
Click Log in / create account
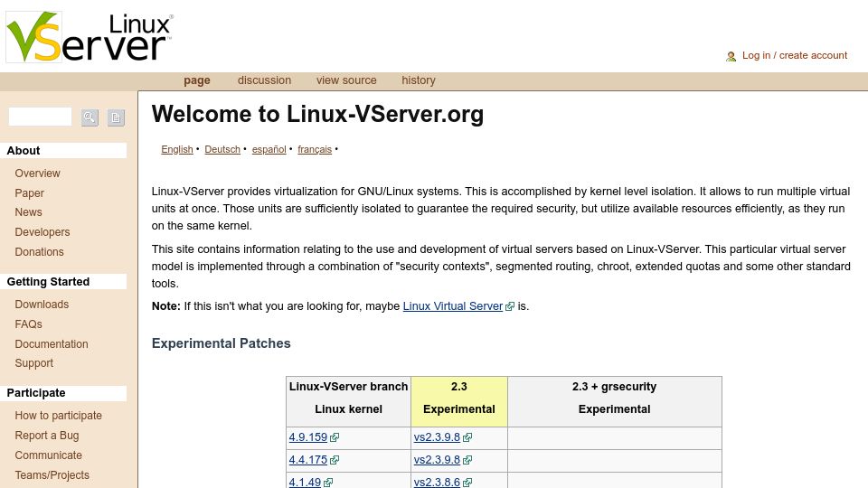[795, 55]
